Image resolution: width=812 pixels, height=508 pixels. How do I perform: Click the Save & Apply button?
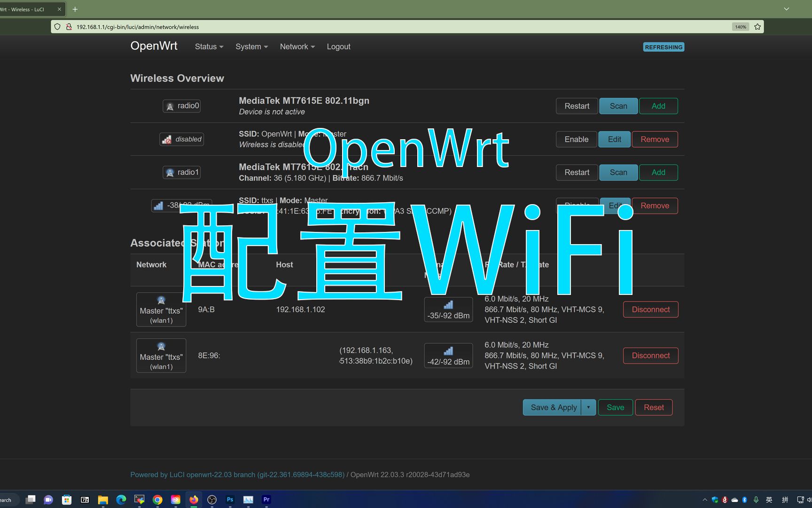(x=552, y=407)
